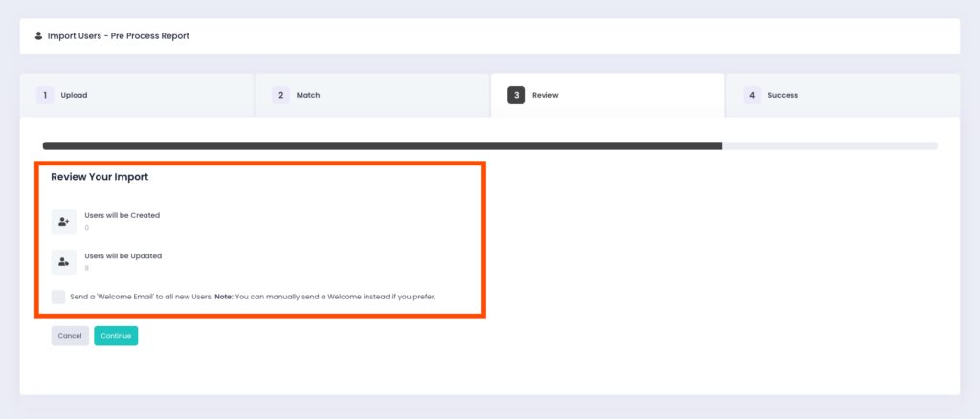Click the step 1 number badge
The width and height of the screenshot is (980, 419).
coord(45,95)
